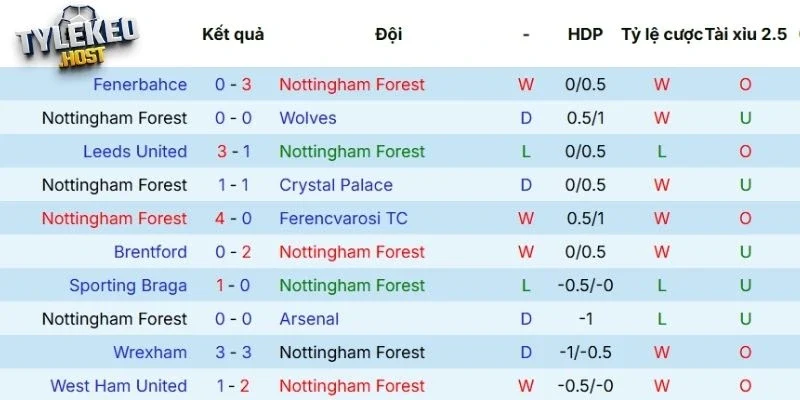The height and width of the screenshot is (400, 800).
Task: Open Ferencvarosi TC team details
Action: coord(345,219)
